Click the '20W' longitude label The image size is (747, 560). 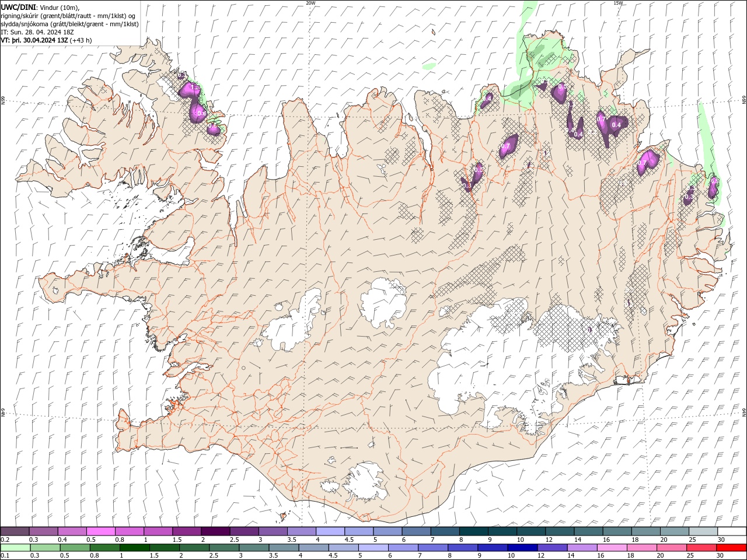pos(310,3)
